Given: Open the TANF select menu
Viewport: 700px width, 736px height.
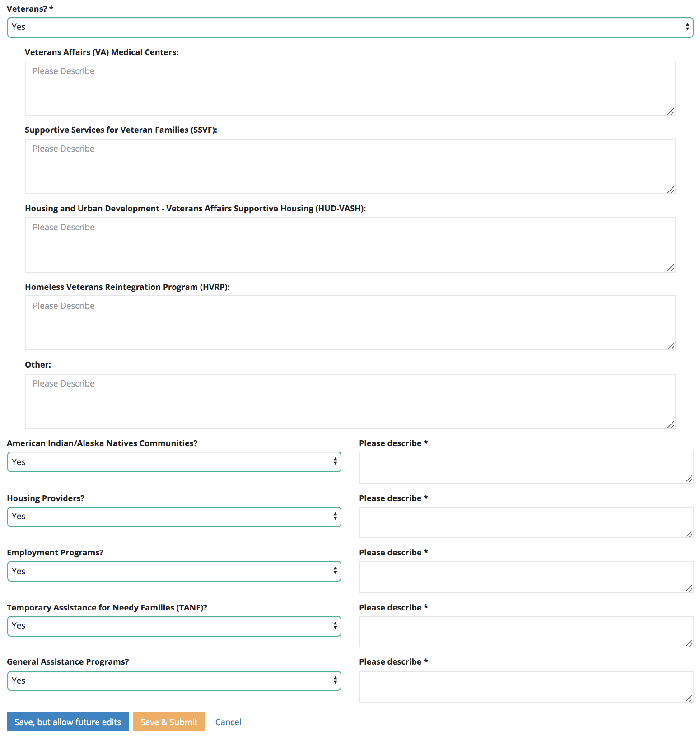Looking at the screenshot, I should [x=174, y=626].
